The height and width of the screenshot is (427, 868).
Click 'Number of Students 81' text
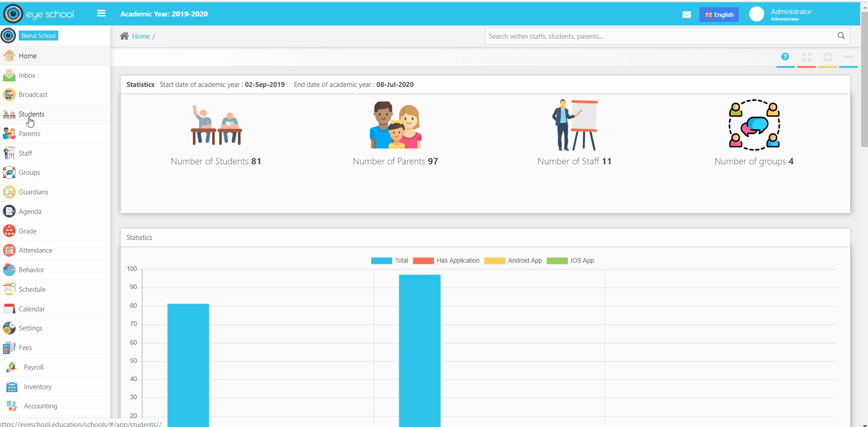pos(216,161)
